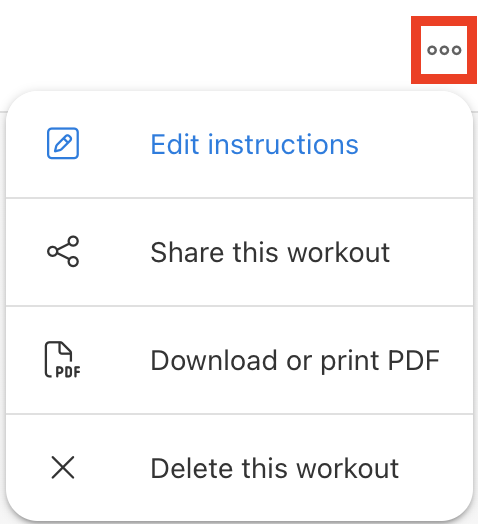The image size is (478, 524).
Task: Tap the "Share this workout" label
Action: (270, 252)
